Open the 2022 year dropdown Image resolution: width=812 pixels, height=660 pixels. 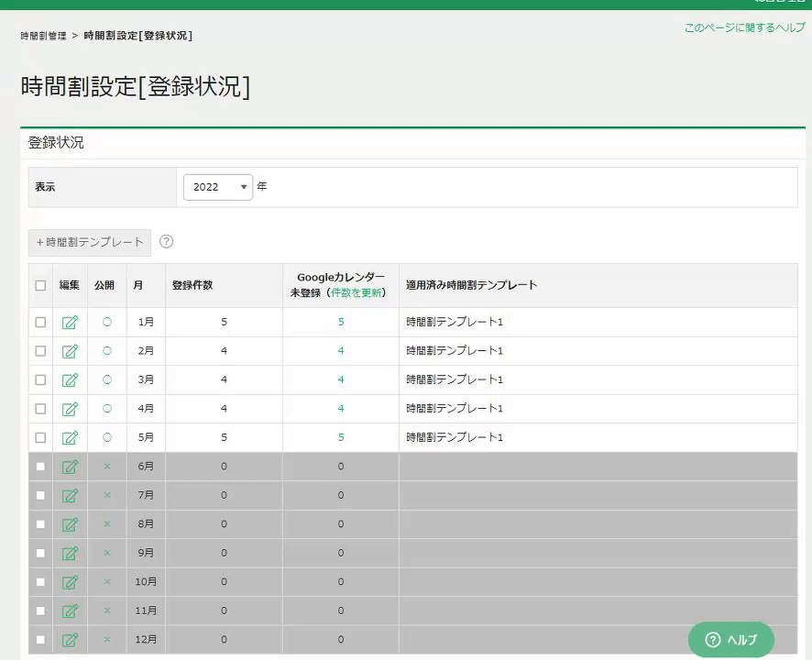click(218, 187)
